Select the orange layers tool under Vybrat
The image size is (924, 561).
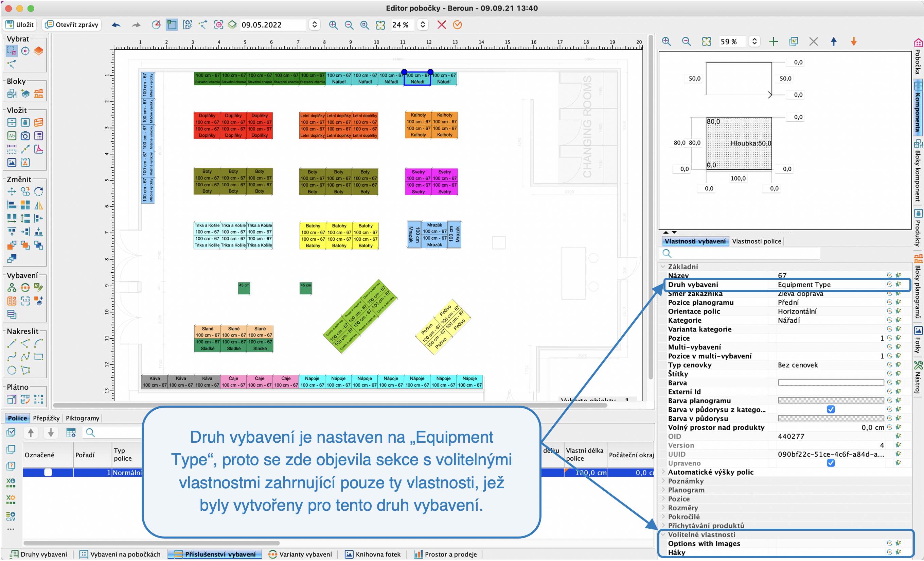click(x=38, y=51)
